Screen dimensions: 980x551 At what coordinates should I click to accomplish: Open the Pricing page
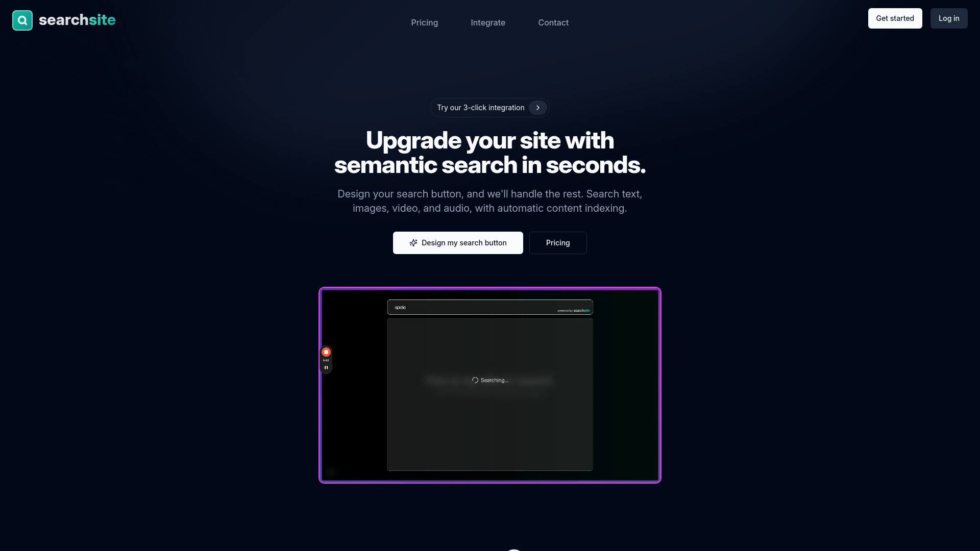pyautogui.click(x=425, y=22)
